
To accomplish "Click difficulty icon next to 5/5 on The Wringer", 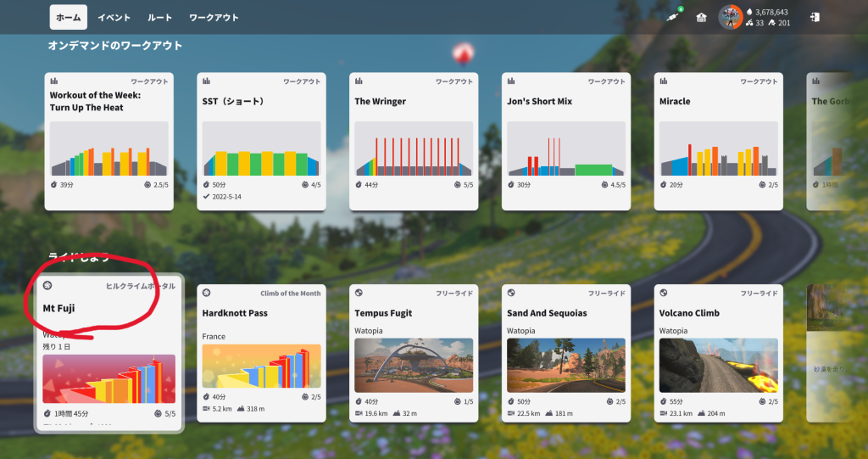I will 458,185.
